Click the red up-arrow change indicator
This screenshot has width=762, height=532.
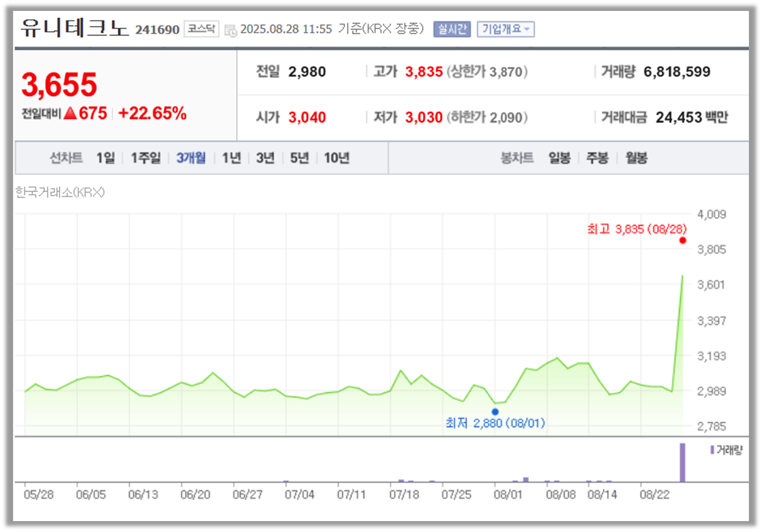point(70,113)
